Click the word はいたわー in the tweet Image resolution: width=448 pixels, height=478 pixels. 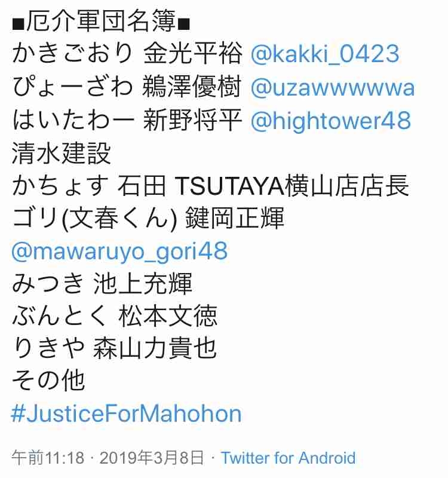(x=73, y=120)
